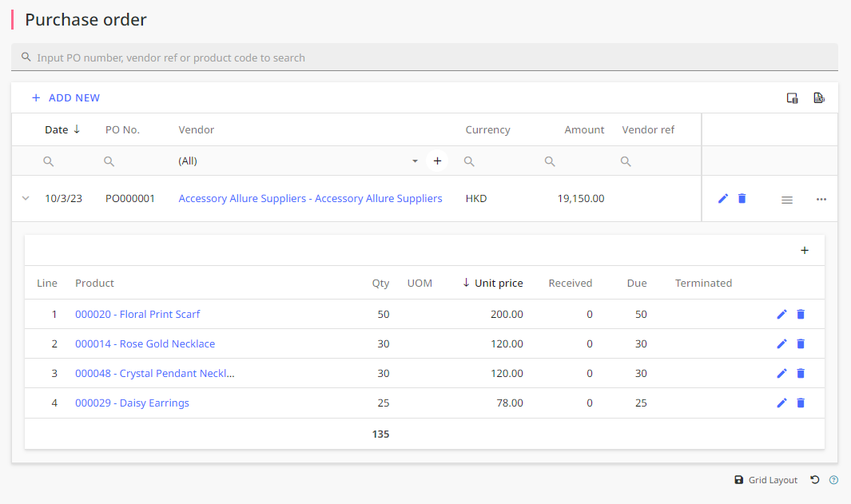The width and height of the screenshot is (851, 504).
Task: Sort line items by Line header
Action: (x=47, y=284)
